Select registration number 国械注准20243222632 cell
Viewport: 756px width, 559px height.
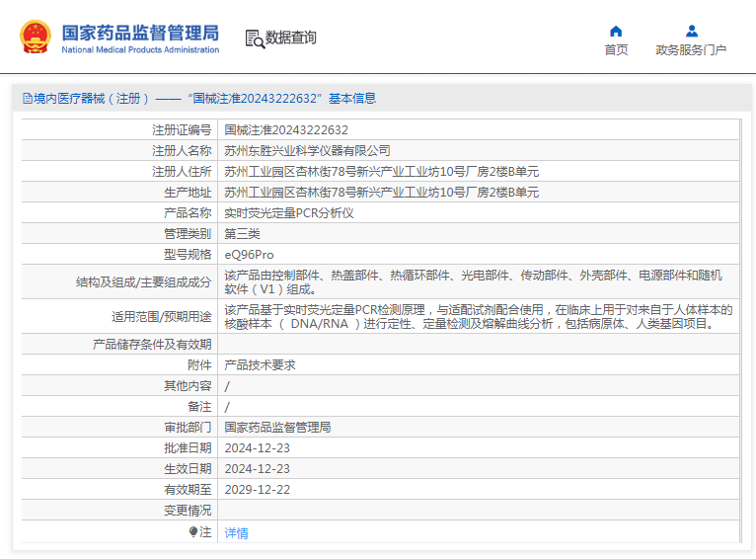(286, 129)
